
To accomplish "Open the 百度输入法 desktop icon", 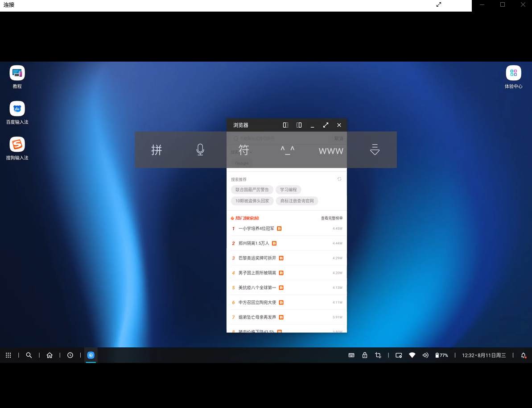I will 17,113.
